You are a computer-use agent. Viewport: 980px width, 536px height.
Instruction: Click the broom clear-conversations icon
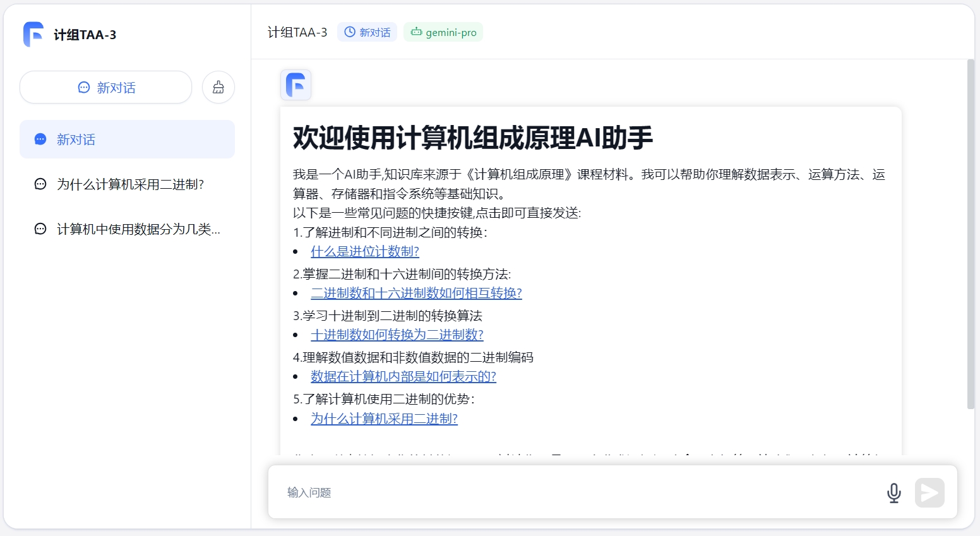click(218, 87)
